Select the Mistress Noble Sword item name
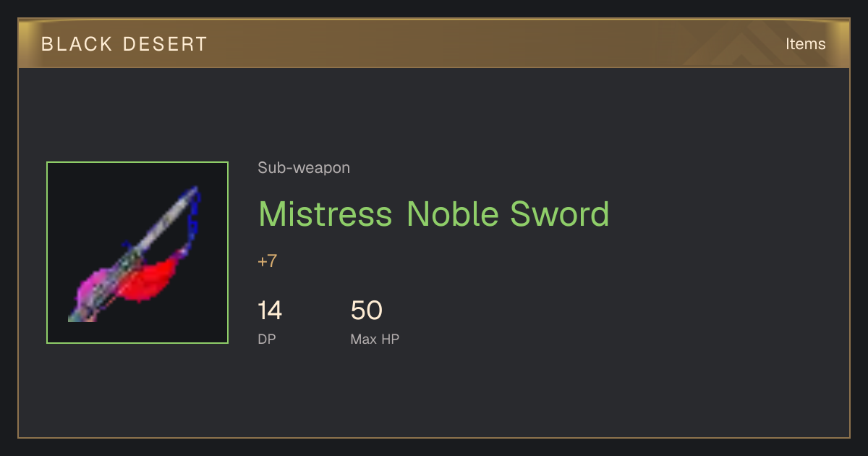This screenshot has width=868, height=456. pyautogui.click(x=434, y=214)
